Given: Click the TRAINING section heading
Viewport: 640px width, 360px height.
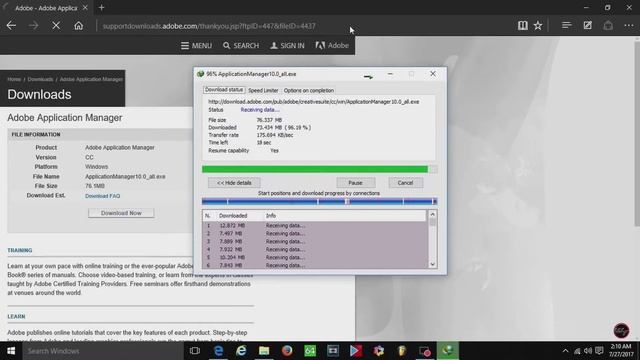Looking at the screenshot, I should [x=20, y=250].
